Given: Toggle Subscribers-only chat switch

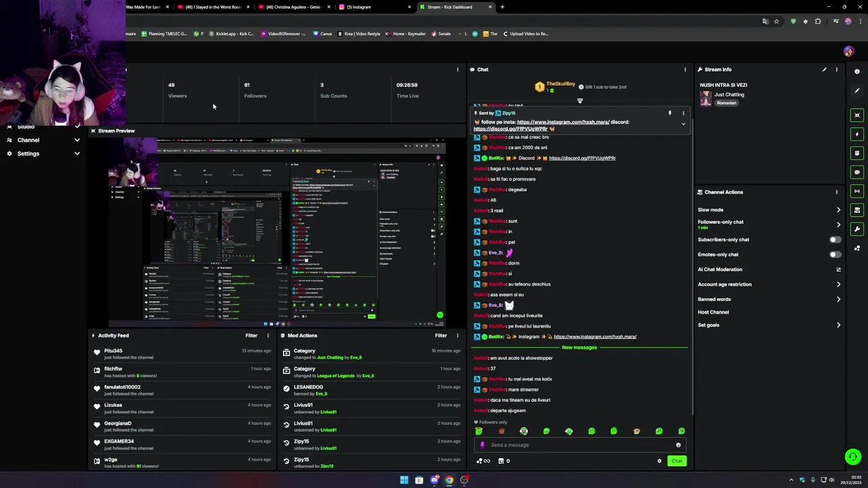Looking at the screenshot, I should [835, 239].
